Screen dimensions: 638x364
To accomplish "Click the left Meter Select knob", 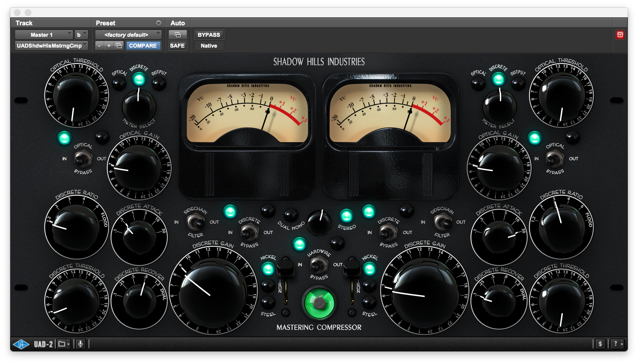I will point(139,106).
